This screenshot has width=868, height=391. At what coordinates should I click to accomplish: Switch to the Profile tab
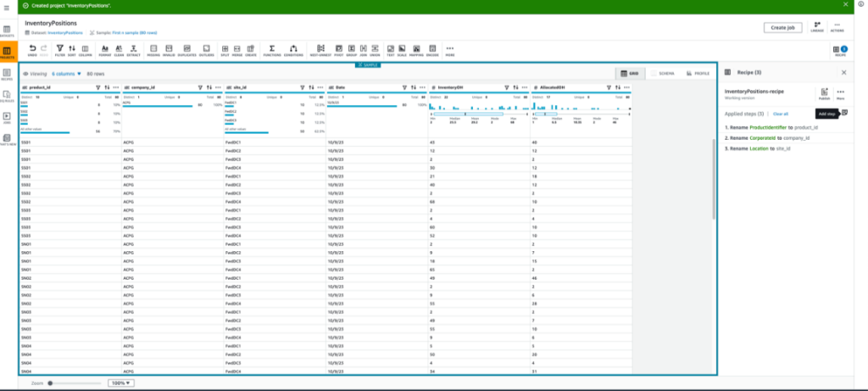[698, 74]
